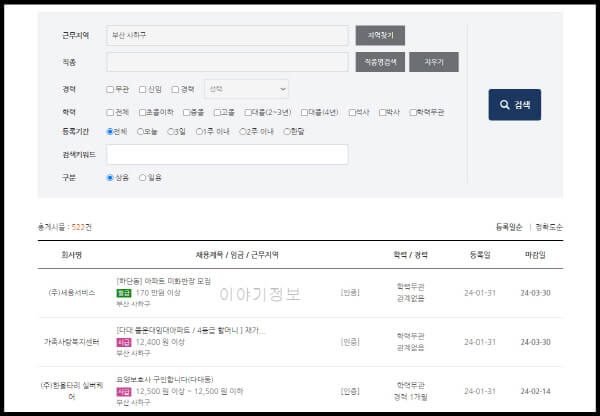Open the 지역찾기 region finder

click(380, 35)
